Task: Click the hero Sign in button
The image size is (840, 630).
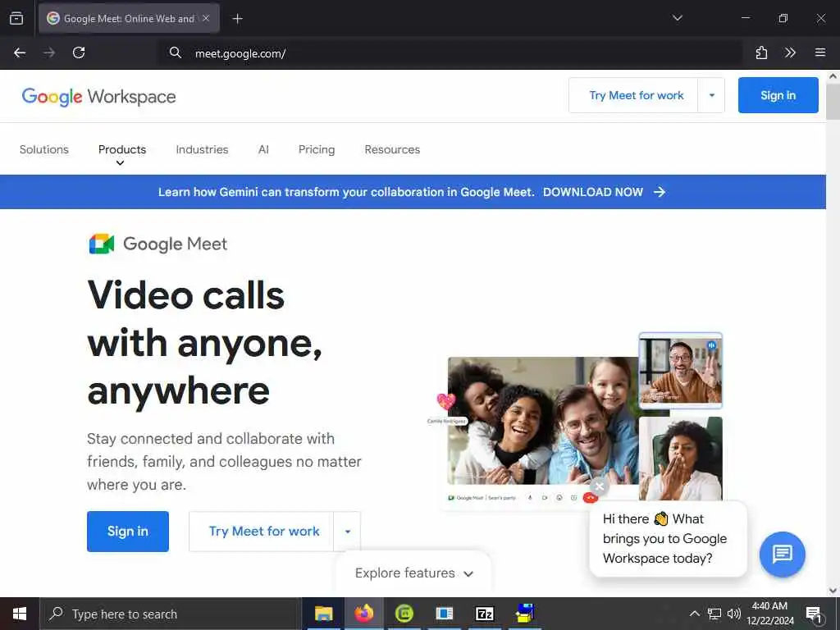Action: (x=127, y=532)
